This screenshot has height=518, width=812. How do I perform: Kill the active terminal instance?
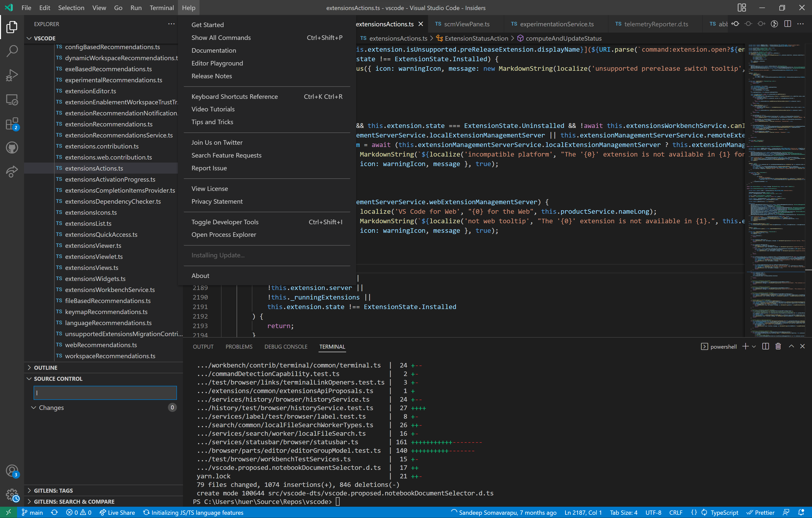click(x=778, y=346)
